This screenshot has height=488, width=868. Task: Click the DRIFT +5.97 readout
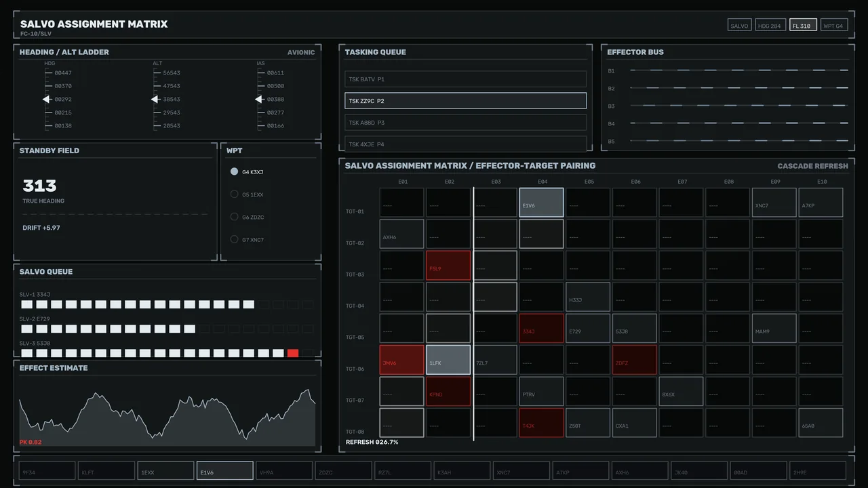[x=41, y=228]
